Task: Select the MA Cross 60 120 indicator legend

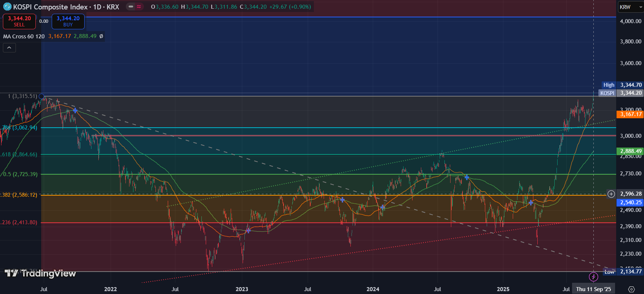Action: coord(24,36)
